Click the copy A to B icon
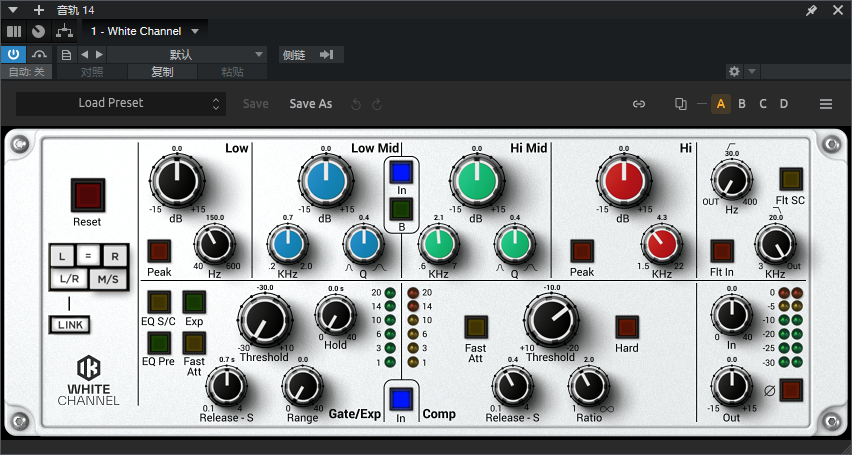Image resolution: width=852 pixels, height=455 pixels. 680,104
